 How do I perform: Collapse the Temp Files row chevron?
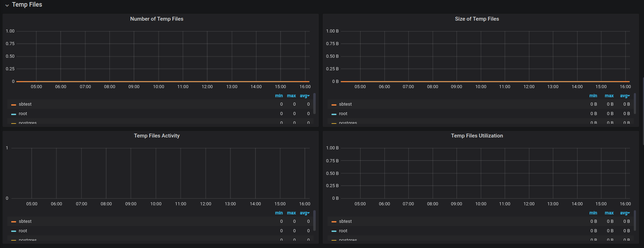7,5
